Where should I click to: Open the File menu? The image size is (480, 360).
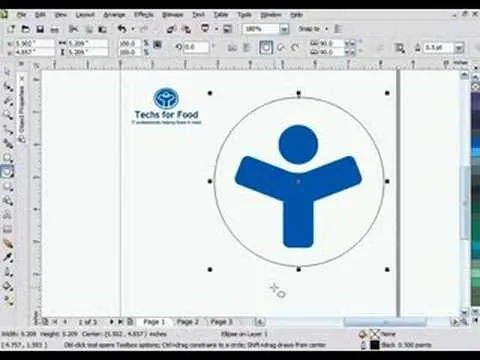click(x=22, y=15)
